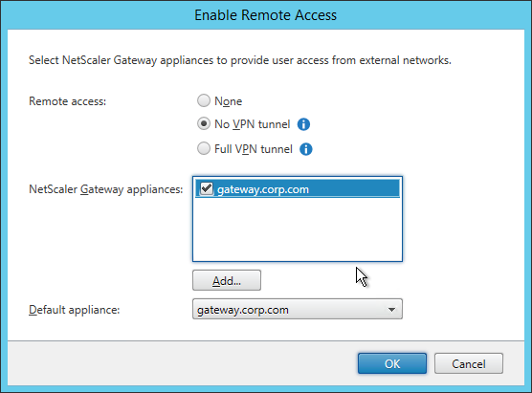
Task: Click the "Remote access:" label
Action: click(68, 101)
